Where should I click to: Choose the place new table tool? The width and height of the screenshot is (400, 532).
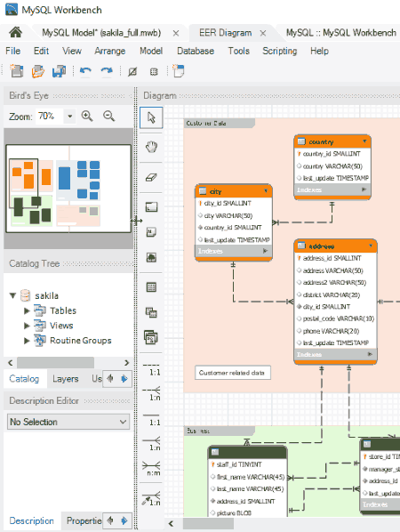click(x=151, y=287)
